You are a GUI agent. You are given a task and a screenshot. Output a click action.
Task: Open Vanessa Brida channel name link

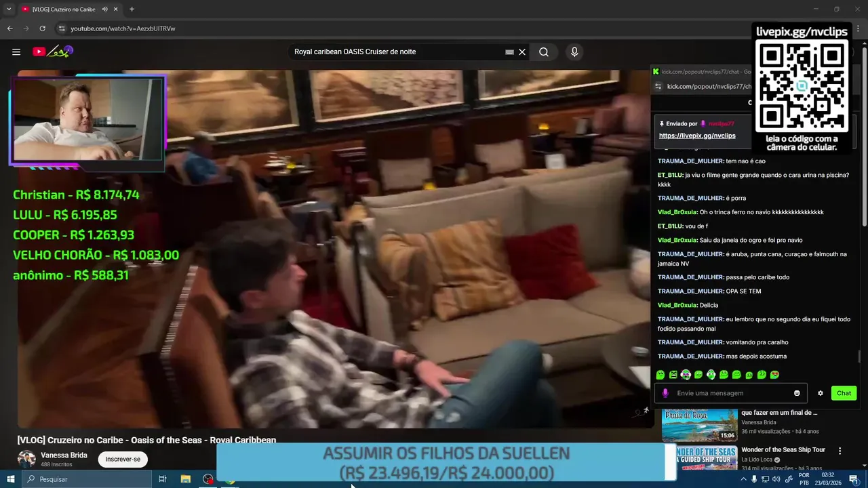(x=64, y=455)
